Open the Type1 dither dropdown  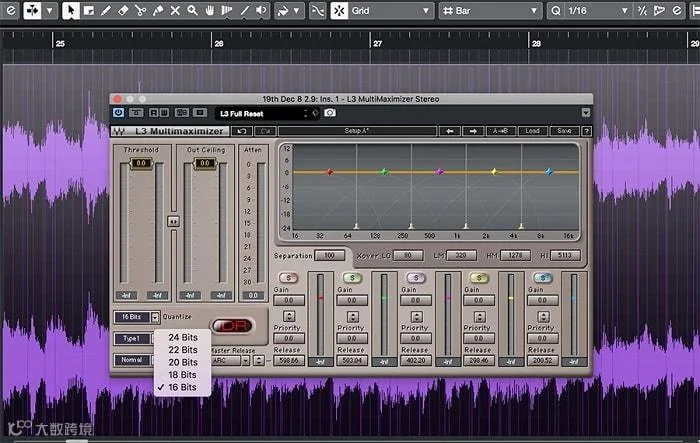[x=132, y=339]
